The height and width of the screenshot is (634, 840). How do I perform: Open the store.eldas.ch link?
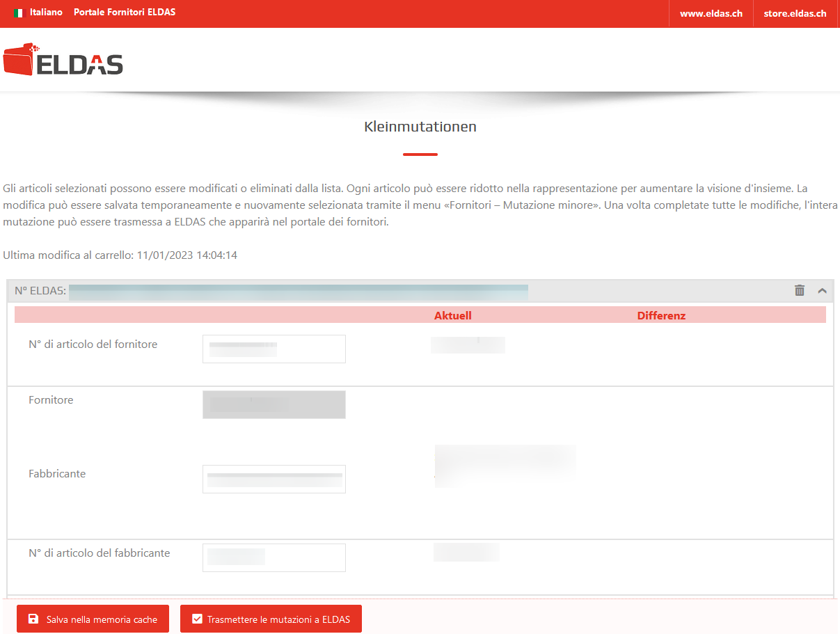tap(795, 13)
